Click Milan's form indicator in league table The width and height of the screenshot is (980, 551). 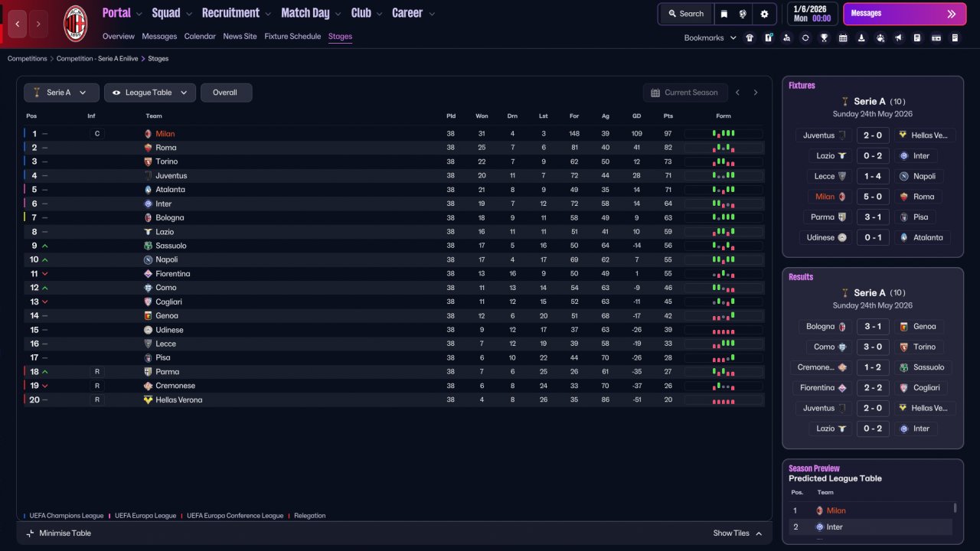point(724,133)
